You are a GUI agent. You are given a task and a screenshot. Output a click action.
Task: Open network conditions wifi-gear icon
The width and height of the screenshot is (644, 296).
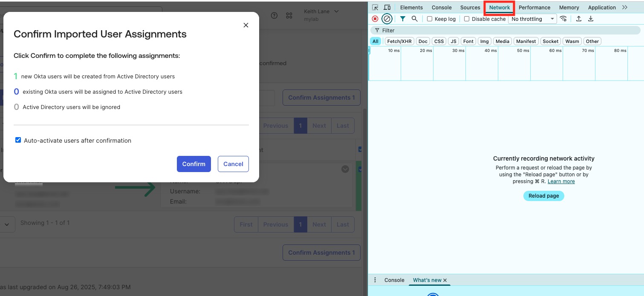tap(563, 19)
